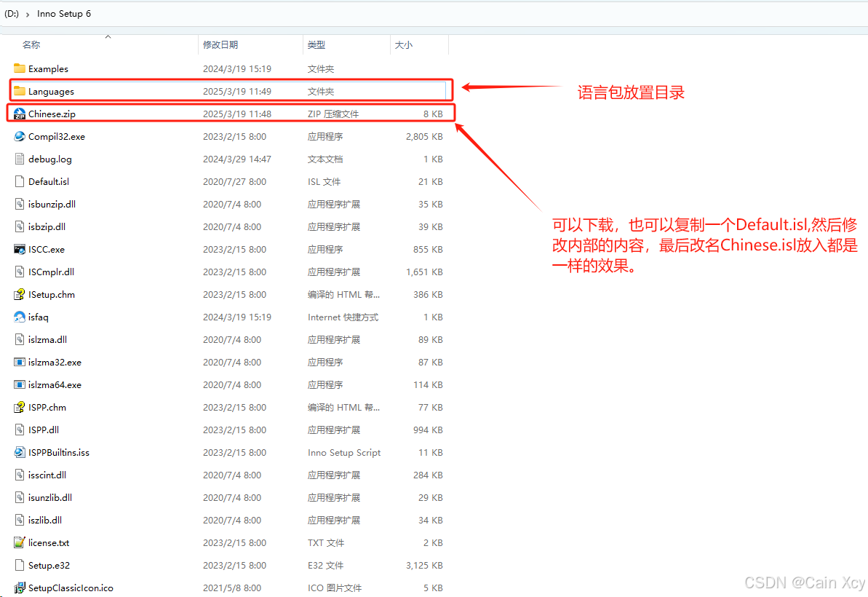Click the file name ISCC.exe

(47, 249)
